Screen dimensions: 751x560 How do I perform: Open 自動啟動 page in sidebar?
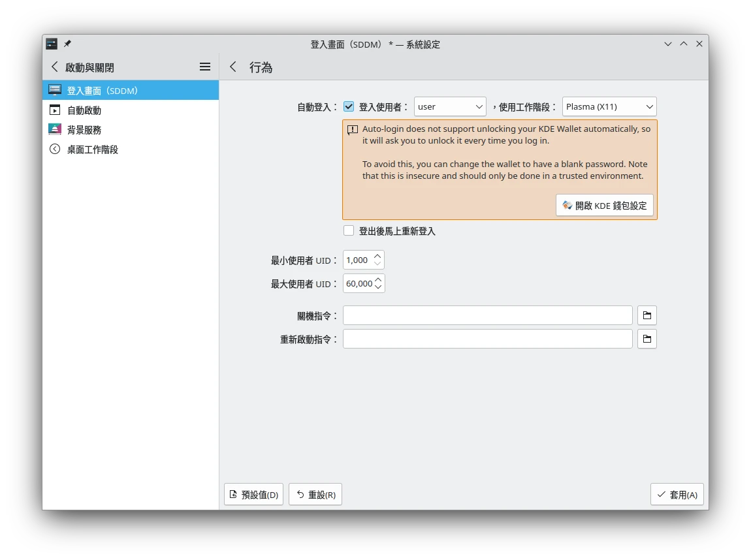coord(84,110)
